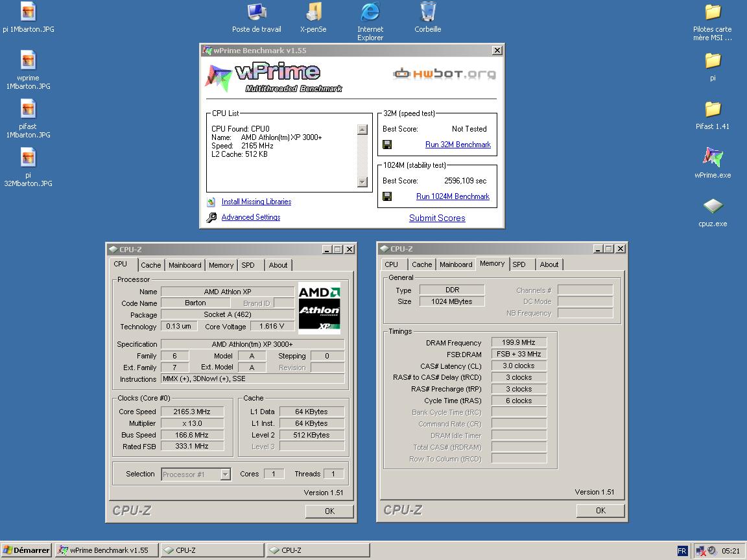Switch to About tab in left CPU-Z
747x560 pixels.
point(278,265)
